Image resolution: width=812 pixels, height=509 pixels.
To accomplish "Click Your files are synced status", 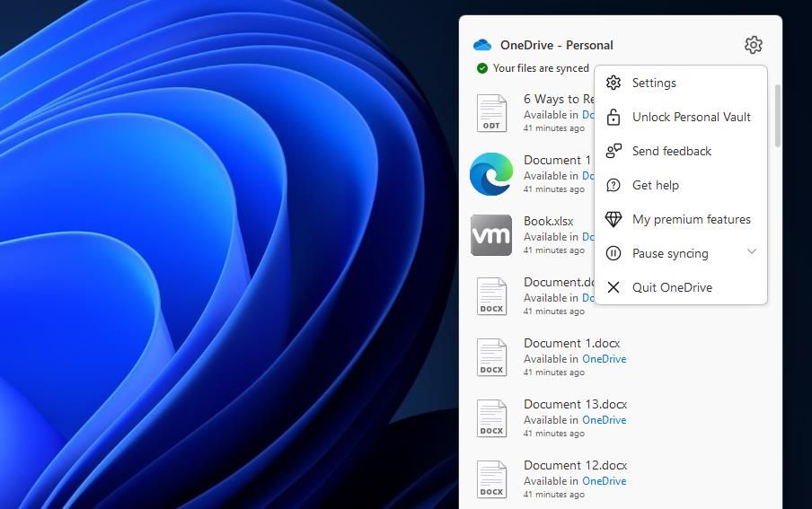I will pos(541,68).
